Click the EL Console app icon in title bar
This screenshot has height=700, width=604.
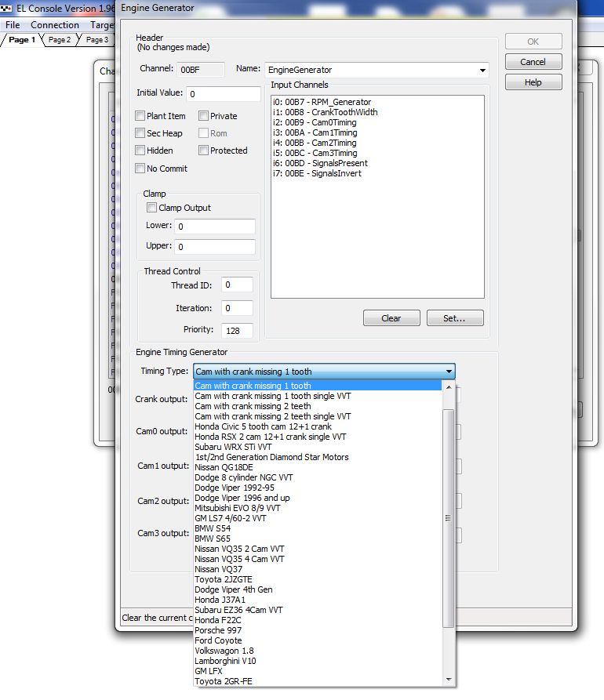(8, 9)
